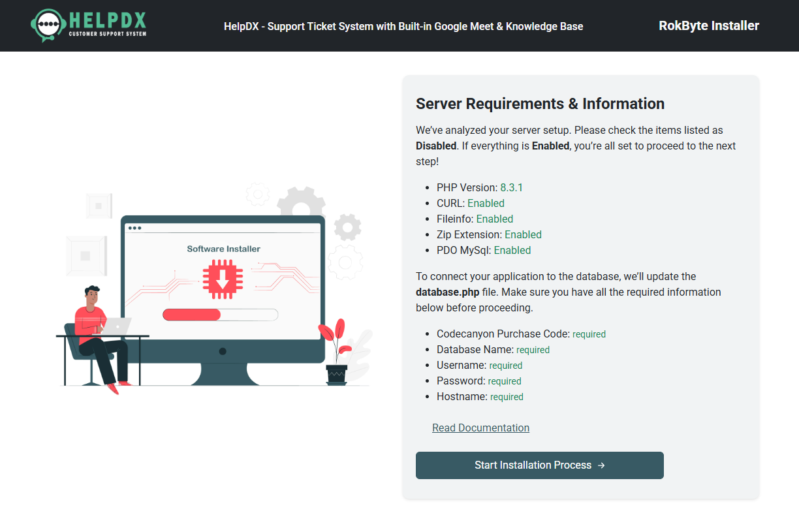Viewport: 799px width, 532px height.
Task: Click the red chip download icon in illustration
Action: click(223, 279)
